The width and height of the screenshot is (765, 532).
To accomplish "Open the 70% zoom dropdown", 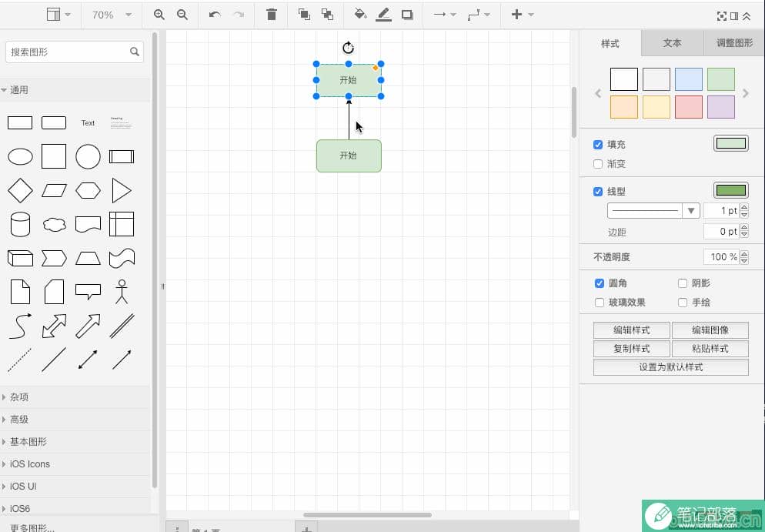I will (x=112, y=15).
